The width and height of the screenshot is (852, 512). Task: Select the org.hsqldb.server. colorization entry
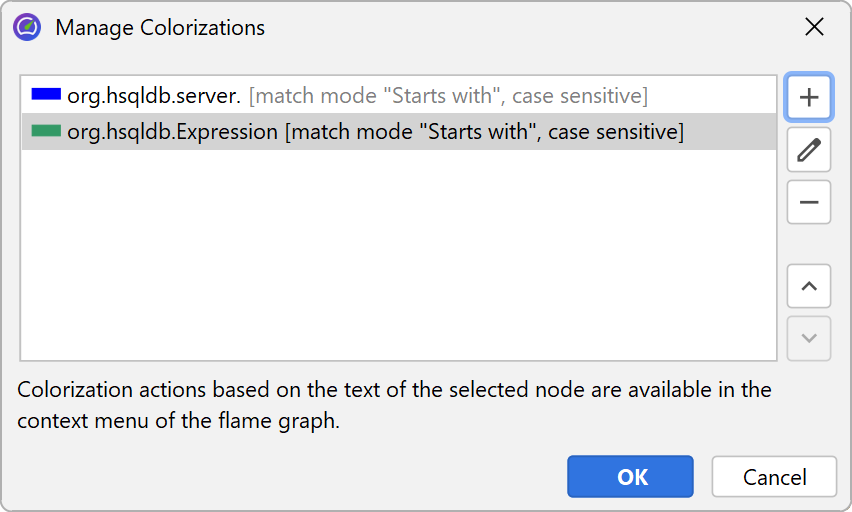click(x=154, y=96)
